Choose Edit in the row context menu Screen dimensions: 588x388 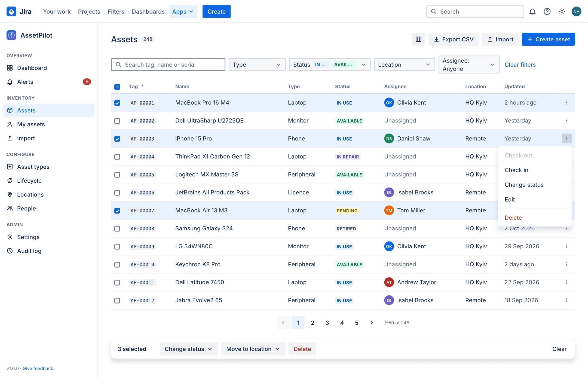pyautogui.click(x=535, y=200)
